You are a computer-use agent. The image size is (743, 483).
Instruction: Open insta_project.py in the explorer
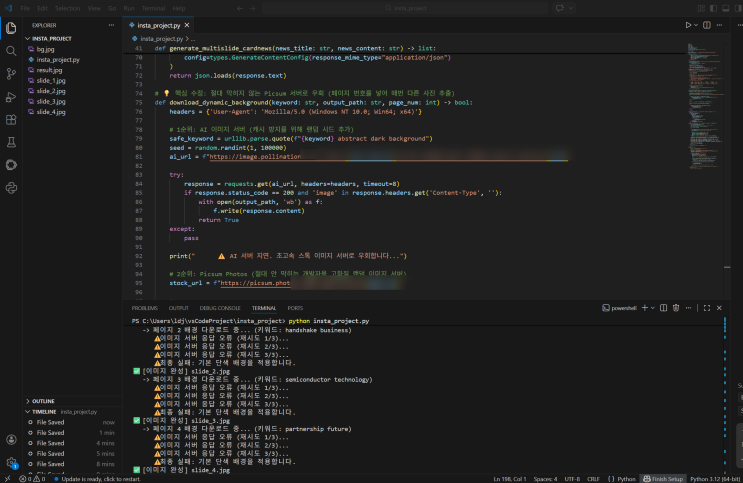[58, 59]
